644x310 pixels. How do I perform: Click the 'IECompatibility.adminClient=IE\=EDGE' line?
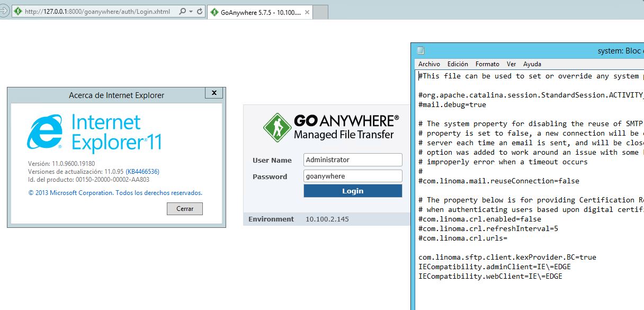(x=495, y=267)
